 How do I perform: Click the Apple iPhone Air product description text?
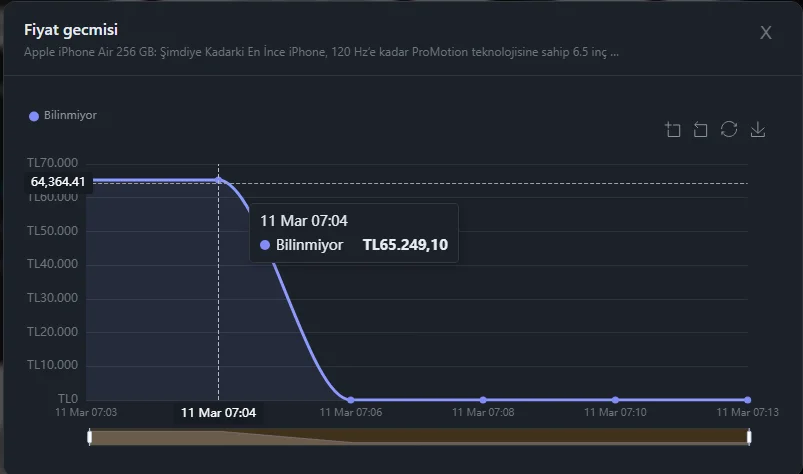(320, 51)
